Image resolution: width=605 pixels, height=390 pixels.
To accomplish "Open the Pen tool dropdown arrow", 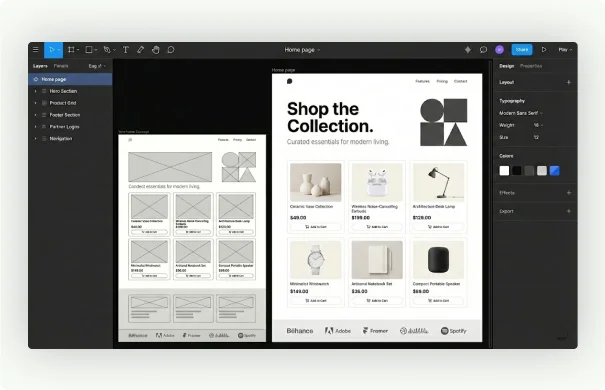I will pos(114,50).
